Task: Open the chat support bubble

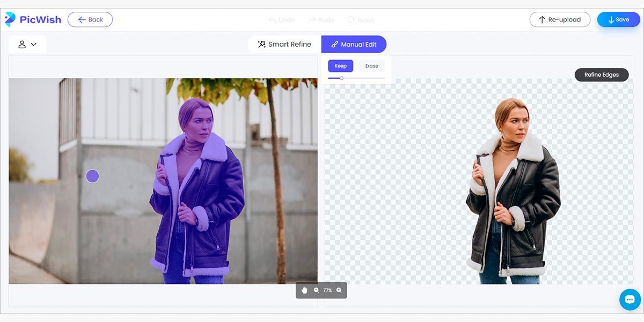Action: 630,299
